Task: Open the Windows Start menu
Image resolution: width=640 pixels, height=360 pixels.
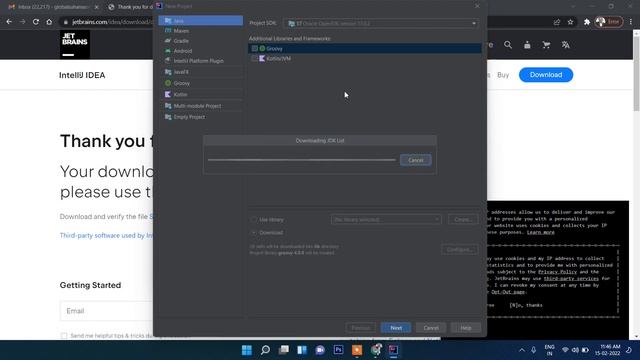Action: pos(247,350)
